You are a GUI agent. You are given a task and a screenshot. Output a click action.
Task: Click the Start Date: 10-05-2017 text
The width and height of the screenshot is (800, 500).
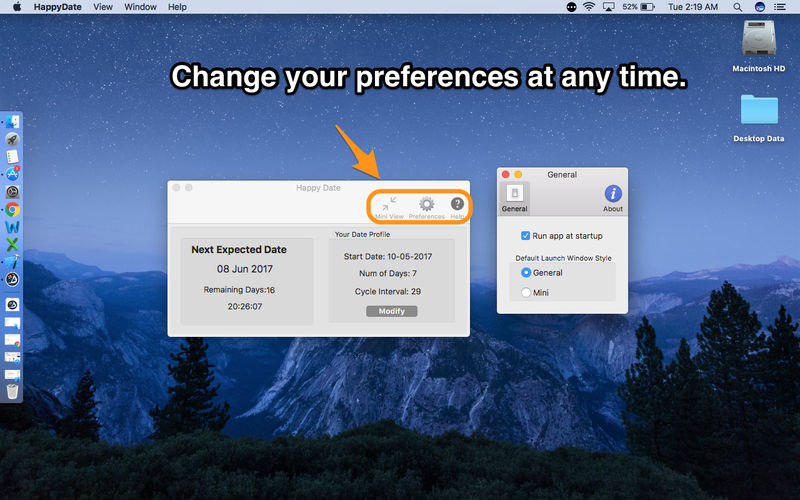click(388, 257)
